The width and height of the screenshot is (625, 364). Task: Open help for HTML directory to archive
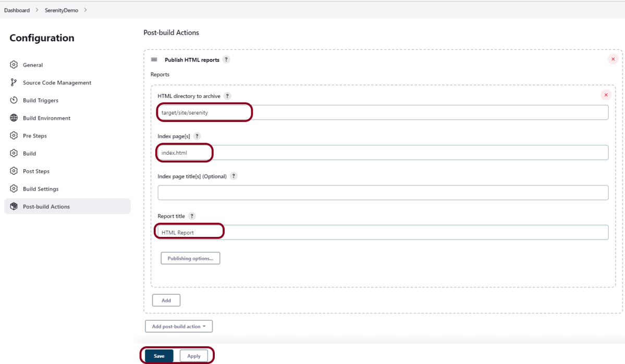(x=227, y=96)
